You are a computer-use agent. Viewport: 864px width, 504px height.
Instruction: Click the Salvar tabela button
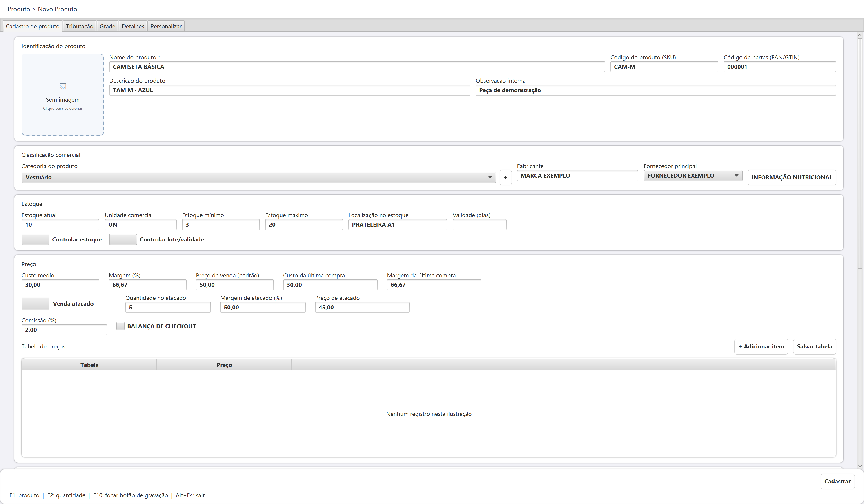pyautogui.click(x=814, y=347)
